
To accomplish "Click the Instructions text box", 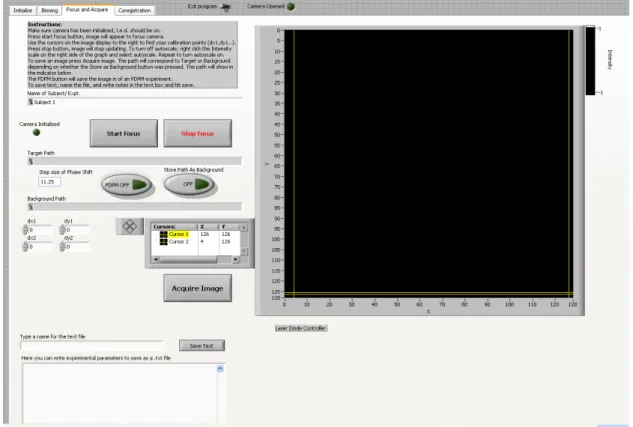I will [132, 54].
